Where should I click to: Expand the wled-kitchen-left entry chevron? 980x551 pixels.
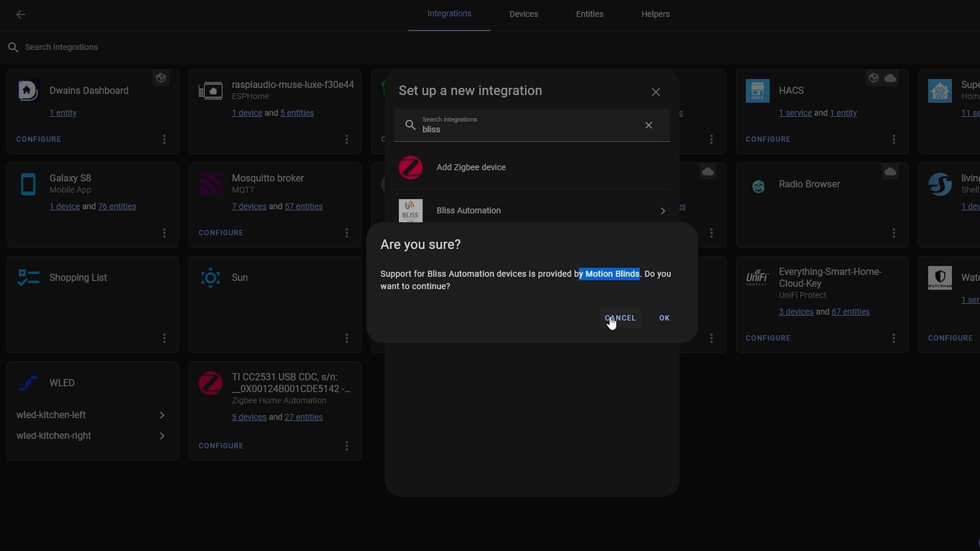(x=162, y=415)
